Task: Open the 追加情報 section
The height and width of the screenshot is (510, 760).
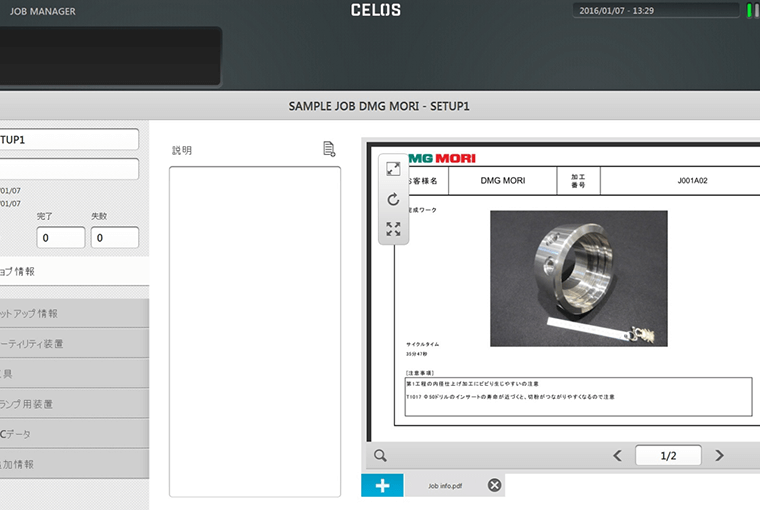Action: click(74, 464)
